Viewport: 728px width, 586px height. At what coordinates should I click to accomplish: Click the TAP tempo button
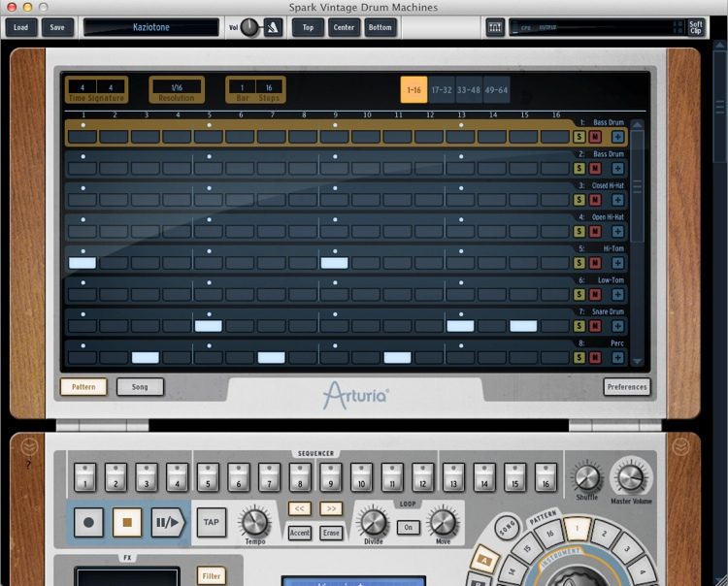(x=212, y=522)
